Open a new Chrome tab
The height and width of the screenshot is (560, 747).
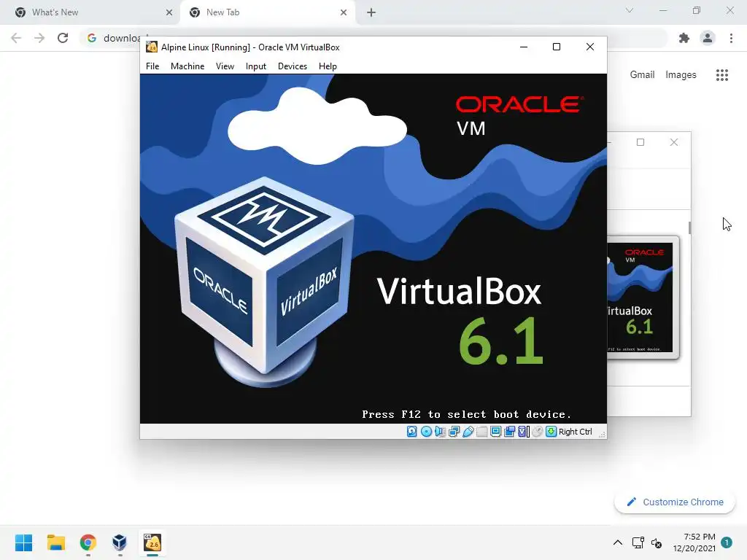(x=371, y=12)
